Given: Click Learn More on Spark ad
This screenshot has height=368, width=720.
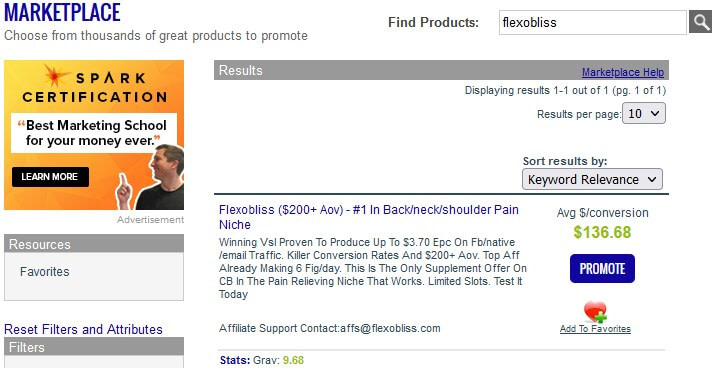Looking at the screenshot, I should pos(50,177).
